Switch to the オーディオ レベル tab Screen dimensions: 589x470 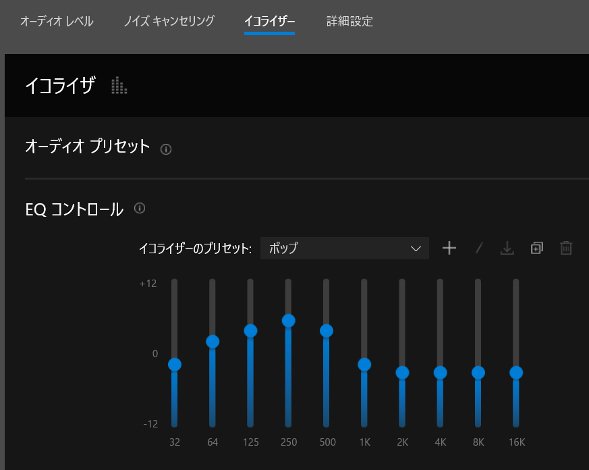(x=57, y=21)
